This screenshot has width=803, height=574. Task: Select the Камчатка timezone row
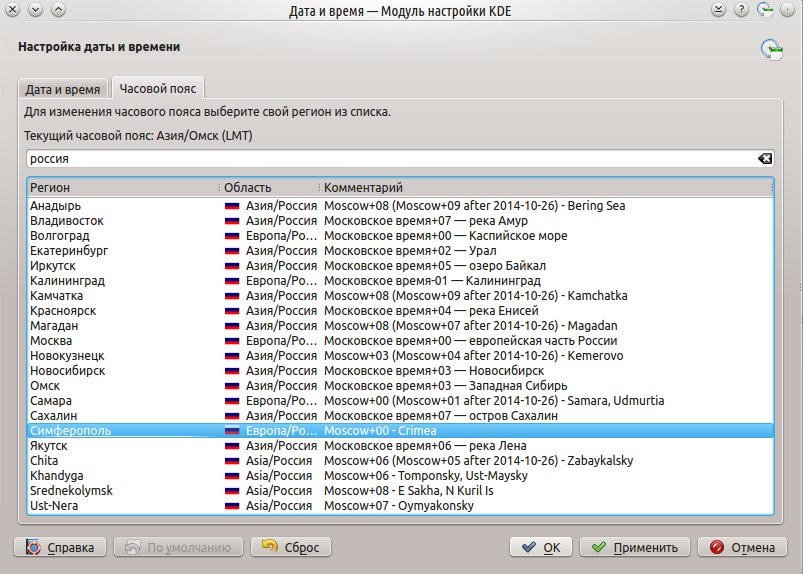tap(400, 296)
